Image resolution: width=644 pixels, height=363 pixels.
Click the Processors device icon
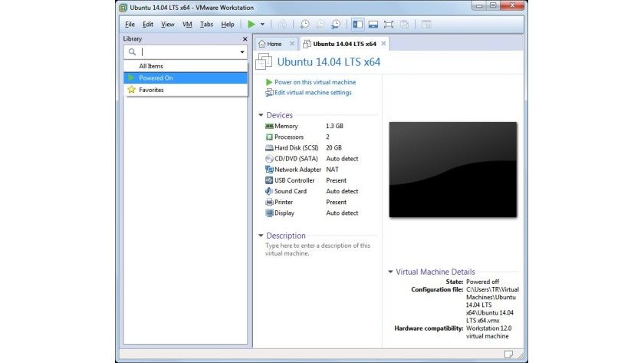click(x=269, y=137)
